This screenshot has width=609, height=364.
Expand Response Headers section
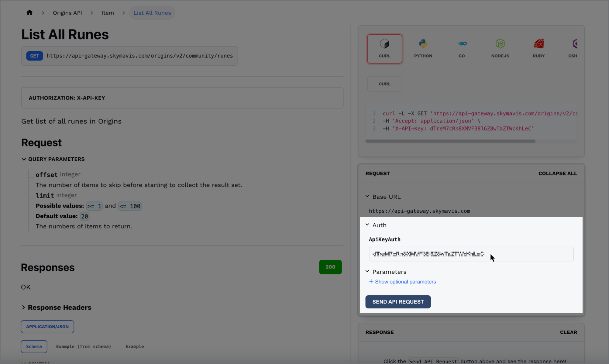click(57, 307)
